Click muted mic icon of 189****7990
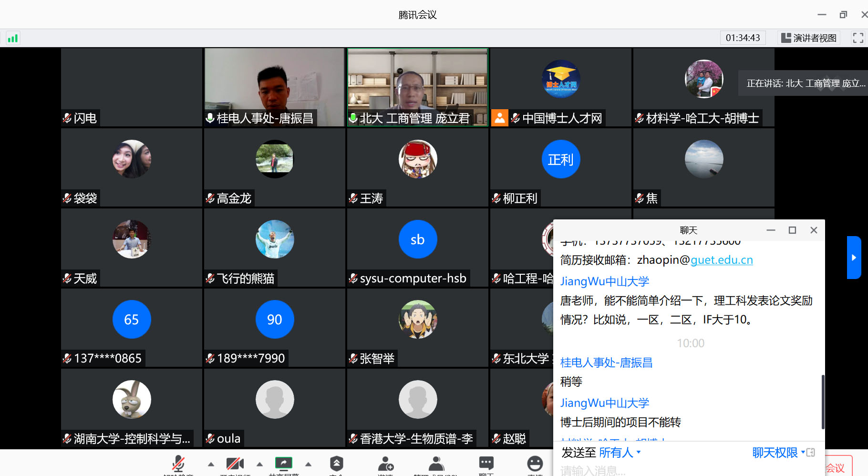This screenshot has width=868, height=476. pyautogui.click(x=210, y=358)
